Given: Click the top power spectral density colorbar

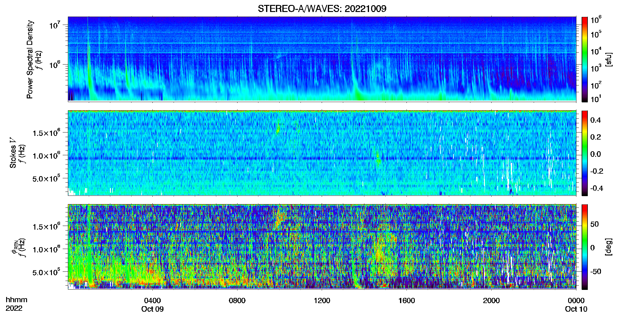Looking at the screenshot, I should tap(585, 59).
